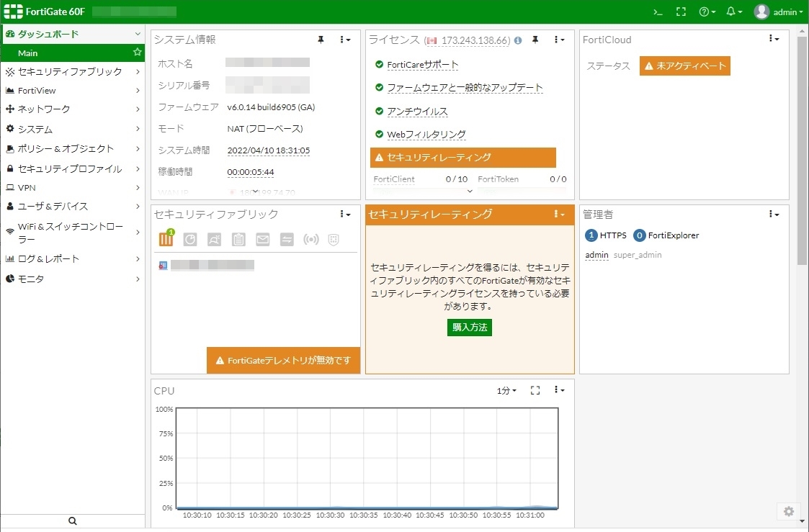The image size is (809, 532).
Task: Expand セキュリティプロファイル sidebar menu
Action: [x=72, y=168]
